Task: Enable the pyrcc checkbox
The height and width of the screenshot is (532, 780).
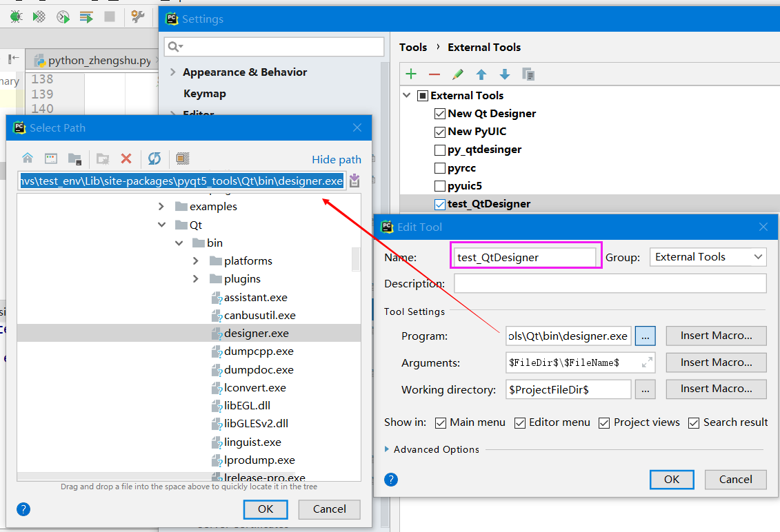Action: tap(440, 168)
